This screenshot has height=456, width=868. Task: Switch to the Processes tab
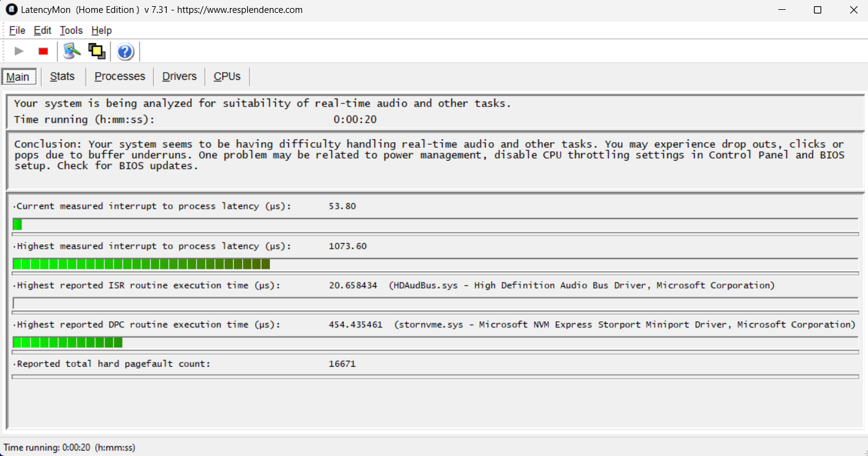(120, 76)
